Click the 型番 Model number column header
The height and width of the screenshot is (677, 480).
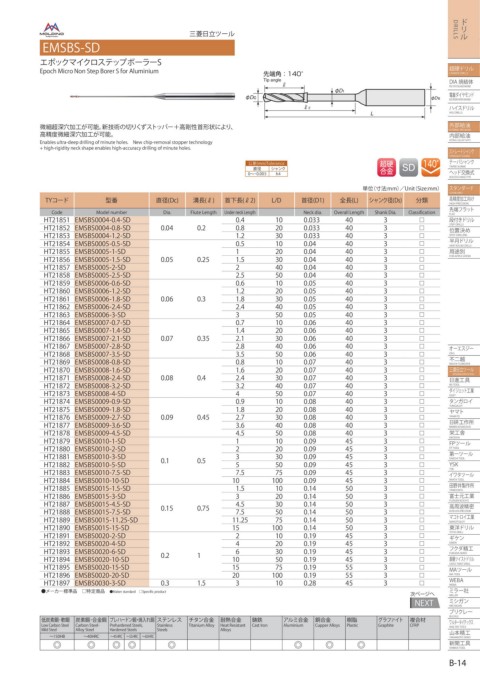click(x=111, y=200)
